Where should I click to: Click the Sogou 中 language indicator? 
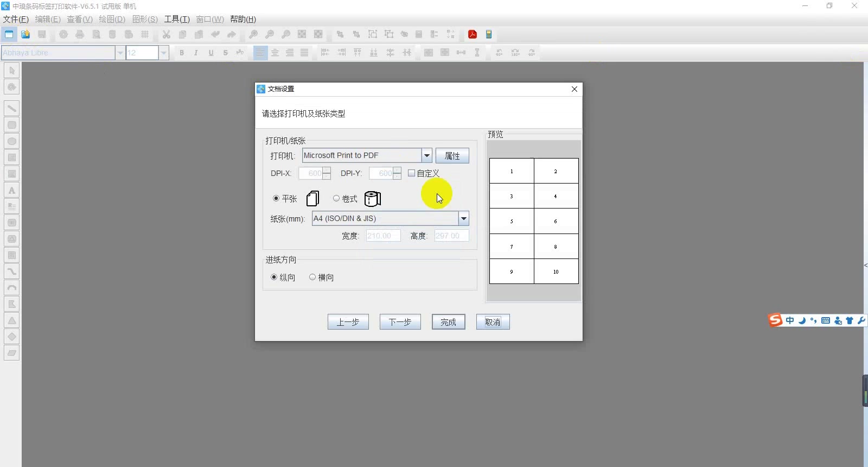(790, 320)
